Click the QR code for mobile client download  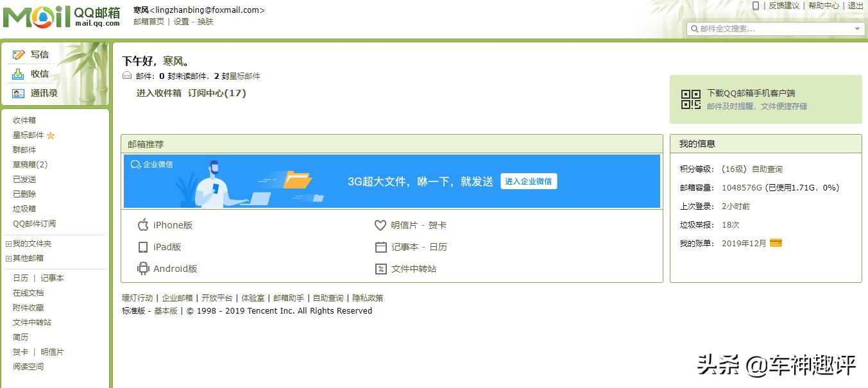click(x=690, y=100)
